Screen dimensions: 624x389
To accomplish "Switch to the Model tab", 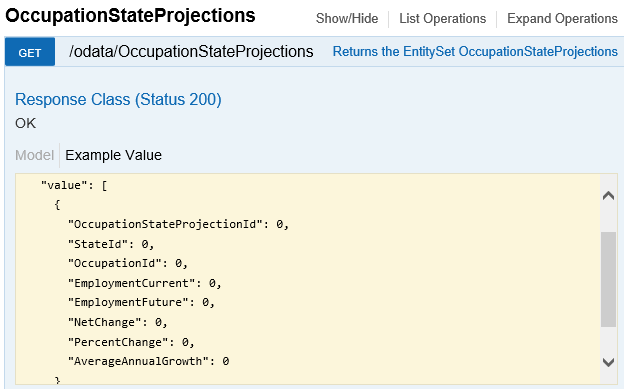I will 34,155.
